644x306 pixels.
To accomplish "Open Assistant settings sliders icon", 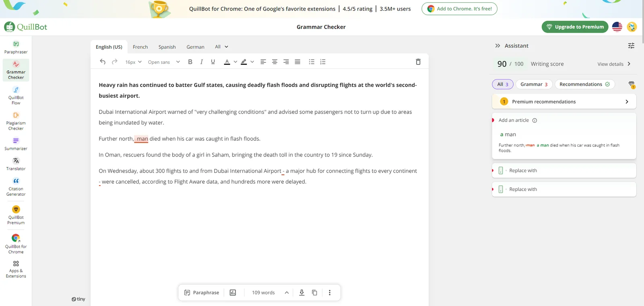I will click(x=631, y=46).
